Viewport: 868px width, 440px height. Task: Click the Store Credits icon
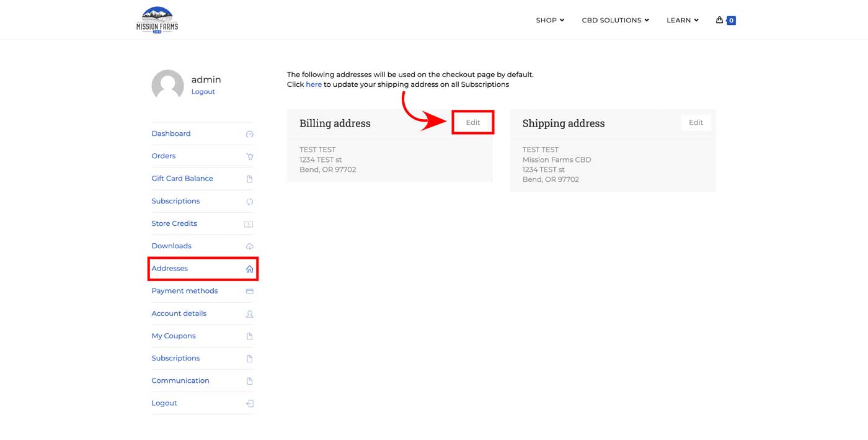tap(249, 224)
